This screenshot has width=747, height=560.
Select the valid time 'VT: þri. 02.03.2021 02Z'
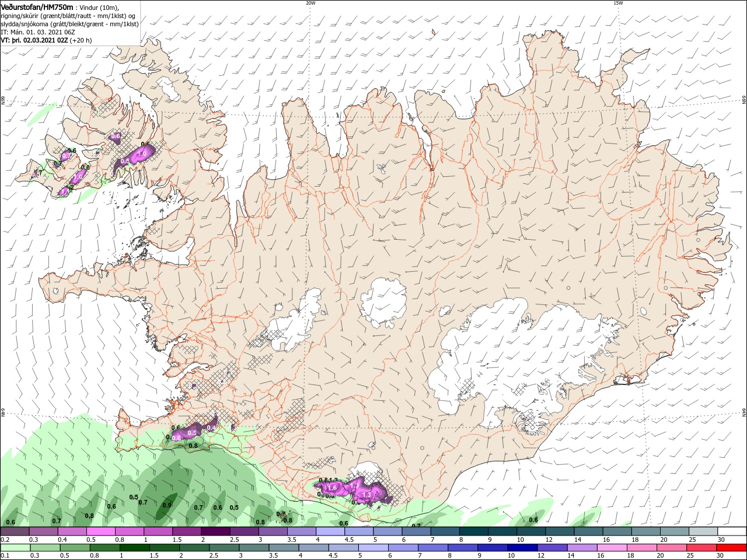click(35, 41)
